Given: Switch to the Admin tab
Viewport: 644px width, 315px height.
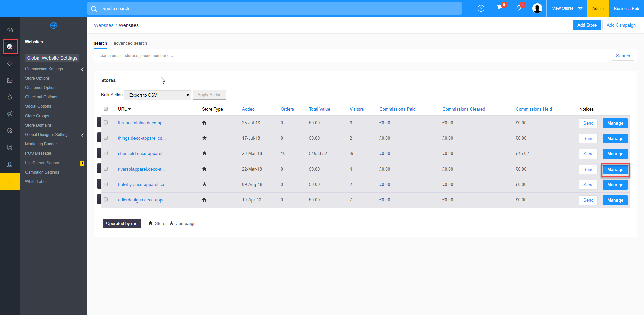Looking at the screenshot, I should click(x=598, y=8).
